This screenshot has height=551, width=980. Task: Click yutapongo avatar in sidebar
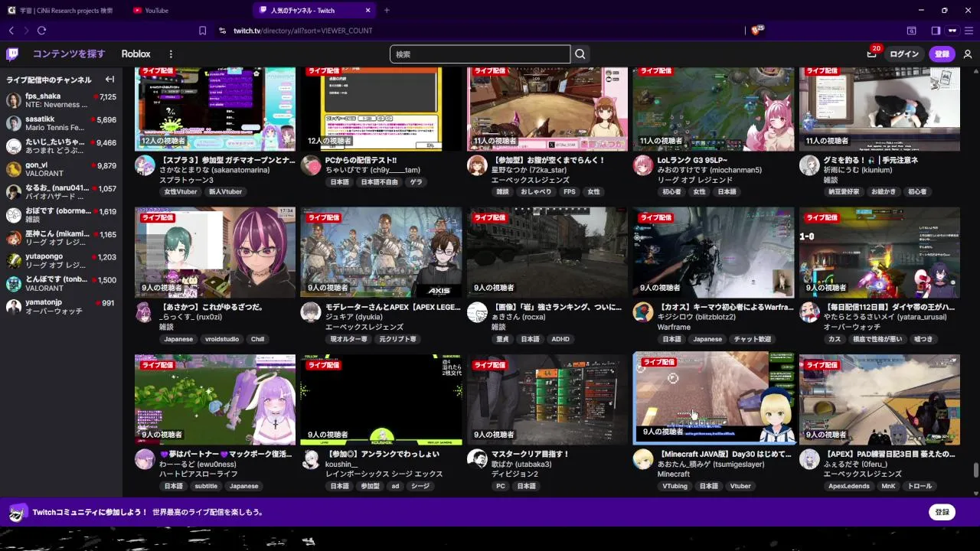(x=14, y=261)
